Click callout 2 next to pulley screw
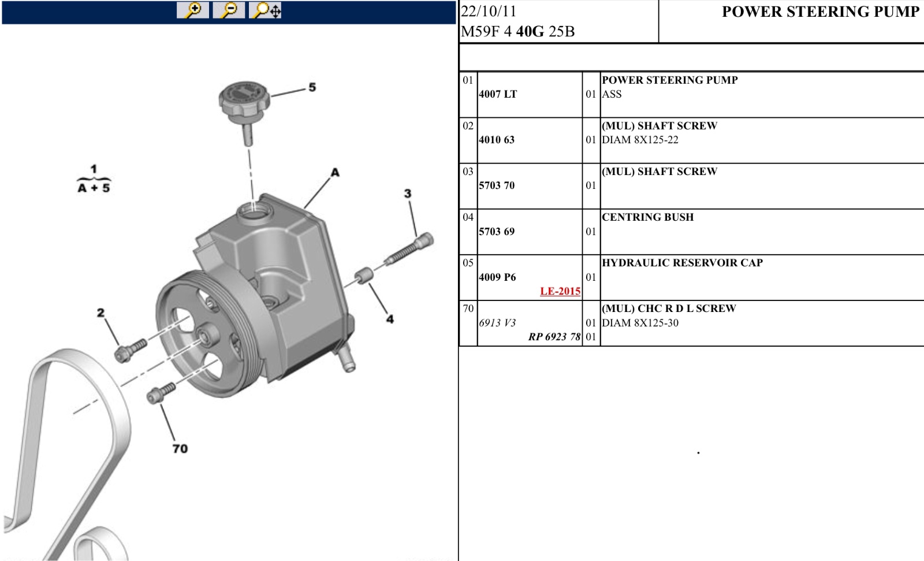The image size is (924, 561). 100,313
